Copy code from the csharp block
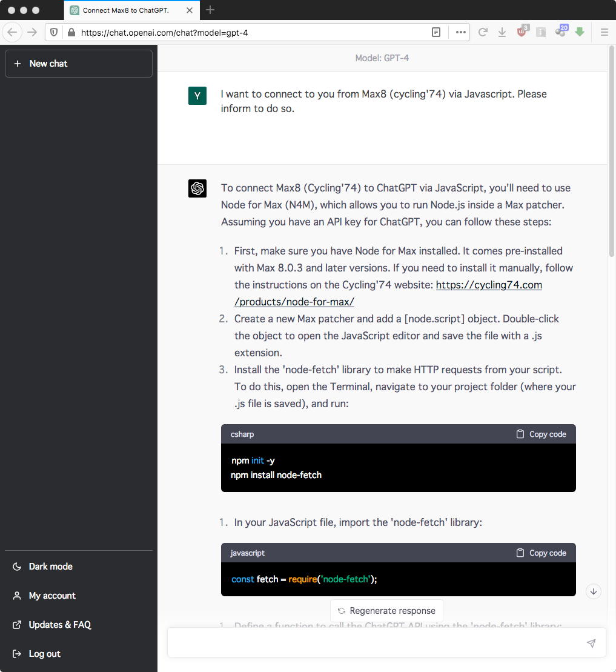The image size is (616, 672). [x=541, y=434]
